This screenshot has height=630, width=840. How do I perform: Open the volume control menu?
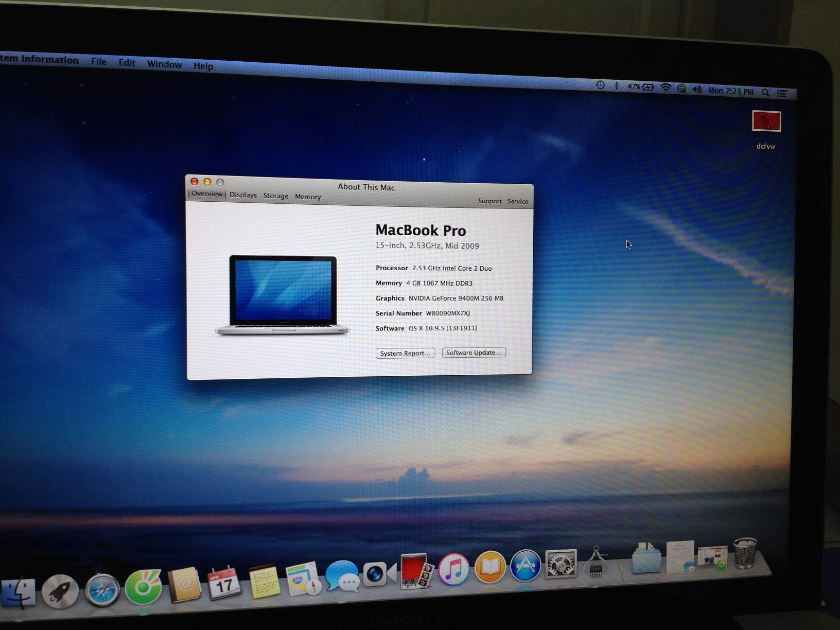pos(697,90)
